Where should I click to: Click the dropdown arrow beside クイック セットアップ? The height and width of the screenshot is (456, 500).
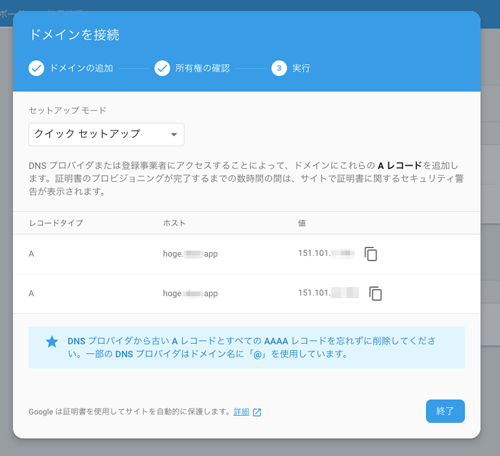click(x=174, y=135)
